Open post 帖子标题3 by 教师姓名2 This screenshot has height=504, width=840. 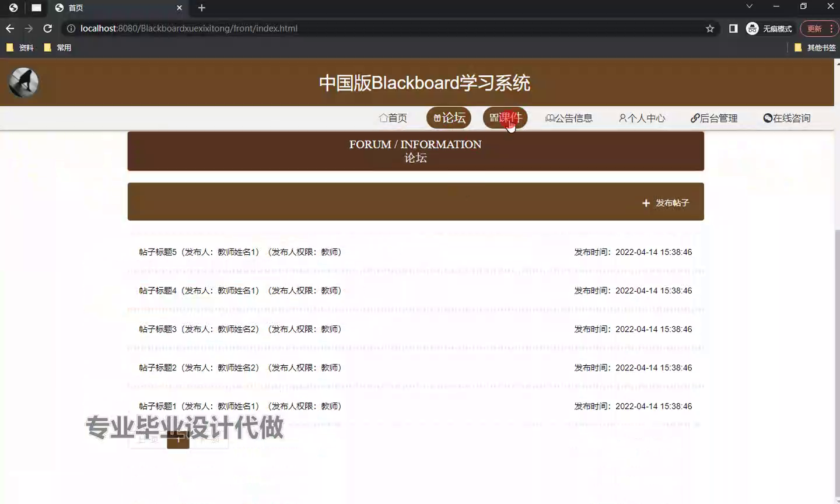[415, 329]
